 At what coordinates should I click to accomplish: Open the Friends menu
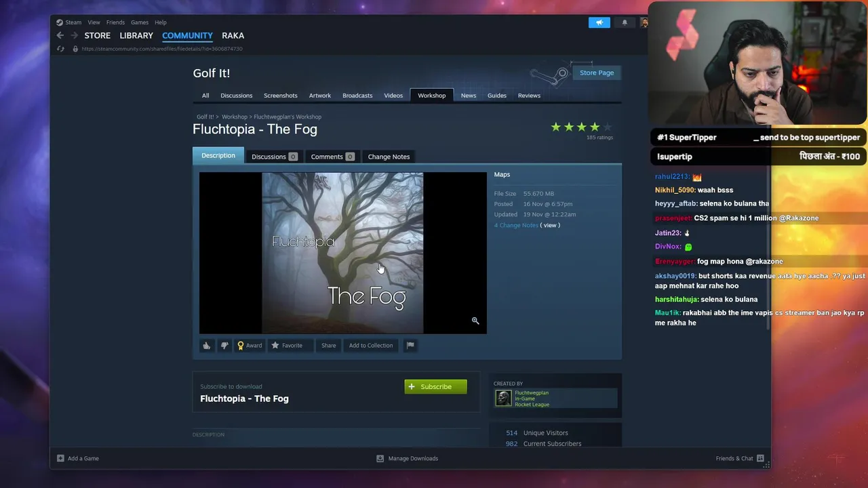[x=115, y=22]
